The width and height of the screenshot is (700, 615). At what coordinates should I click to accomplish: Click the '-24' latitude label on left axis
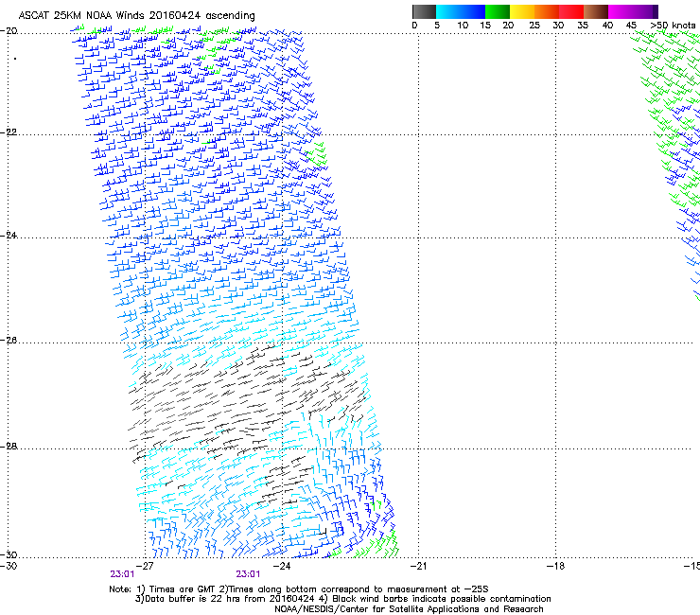click(9, 236)
